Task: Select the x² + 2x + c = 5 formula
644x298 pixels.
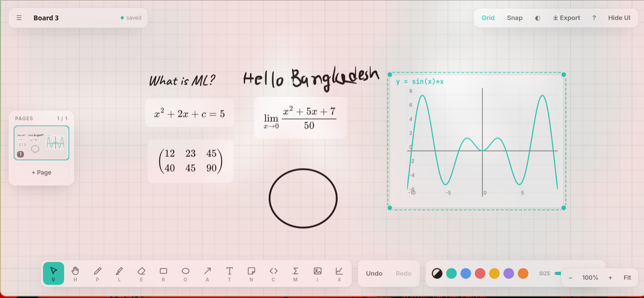Action: (x=189, y=113)
